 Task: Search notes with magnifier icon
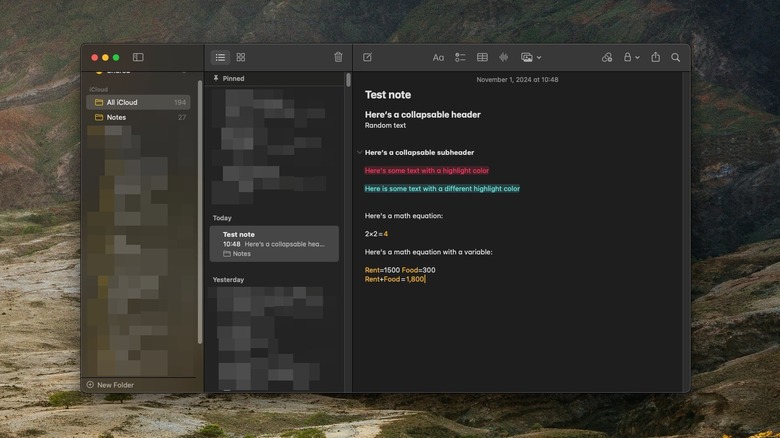click(x=676, y=57)
